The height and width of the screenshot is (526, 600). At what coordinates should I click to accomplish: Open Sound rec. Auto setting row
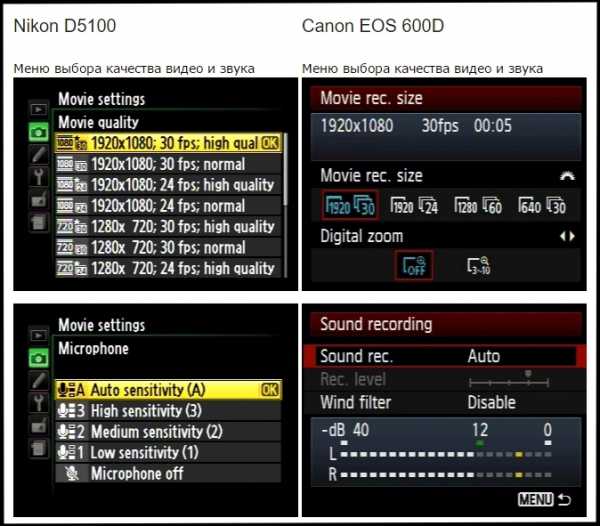[x=444, y=356]
